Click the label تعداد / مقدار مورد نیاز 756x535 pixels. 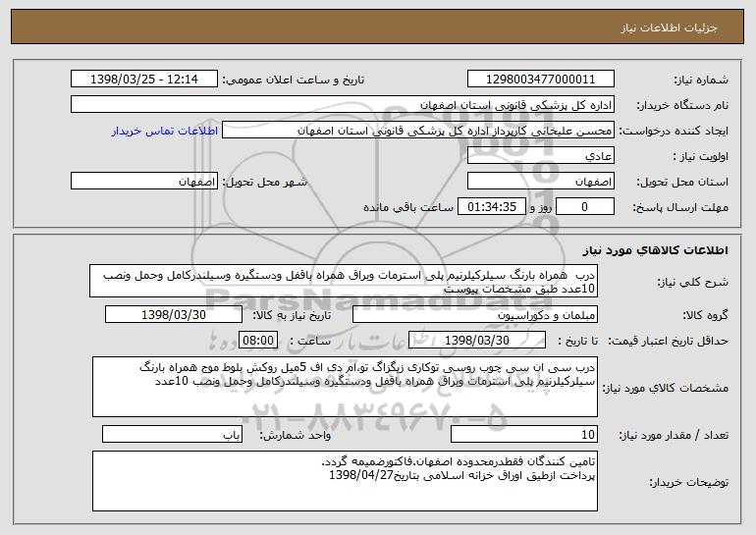pos(674,435)
